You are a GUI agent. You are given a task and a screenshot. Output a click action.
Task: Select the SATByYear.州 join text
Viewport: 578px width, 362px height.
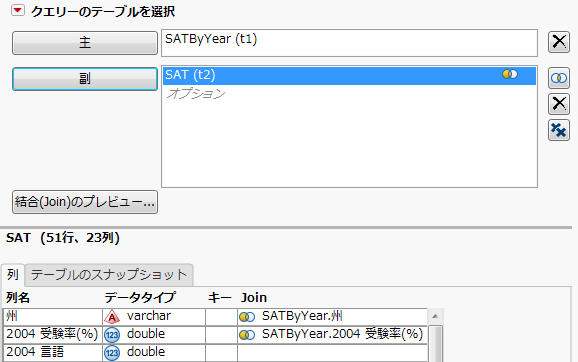click(302, 316)
